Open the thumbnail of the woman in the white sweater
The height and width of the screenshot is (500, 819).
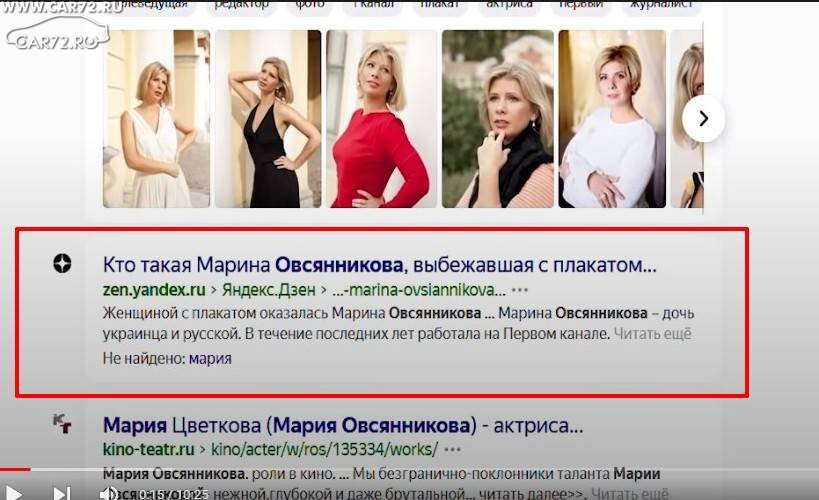(612, 119)
